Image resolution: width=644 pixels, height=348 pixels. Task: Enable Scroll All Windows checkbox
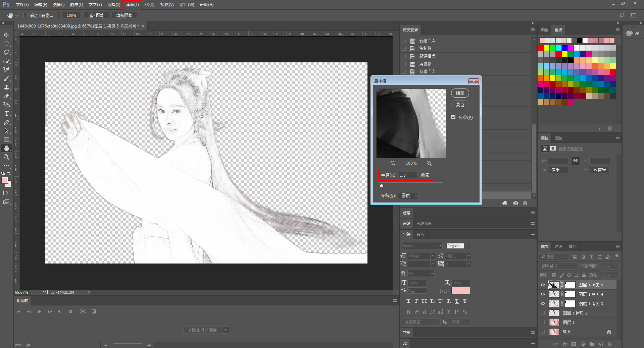click(x=25, y=15)
